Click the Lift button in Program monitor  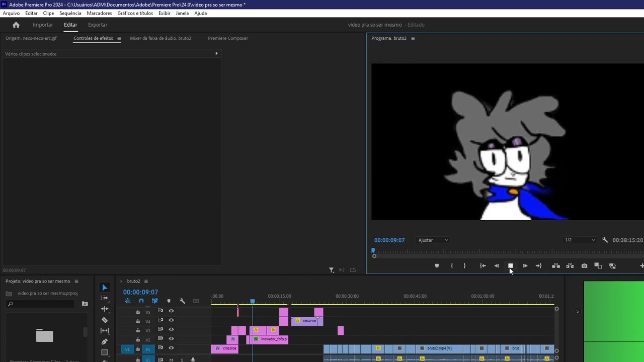556,266
